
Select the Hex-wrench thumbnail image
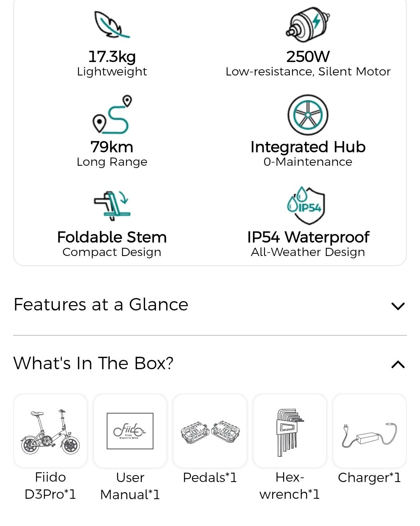click(x=290, y=431)
